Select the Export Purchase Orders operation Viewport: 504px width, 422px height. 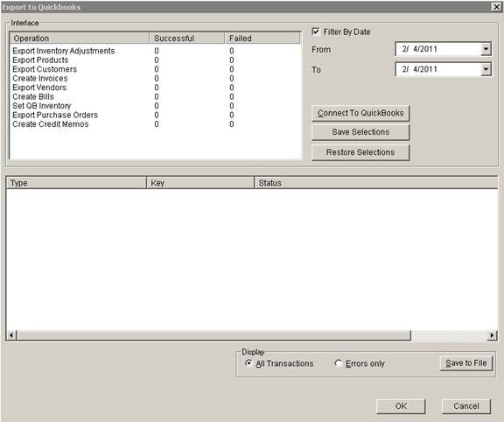(x=55, y=116)
